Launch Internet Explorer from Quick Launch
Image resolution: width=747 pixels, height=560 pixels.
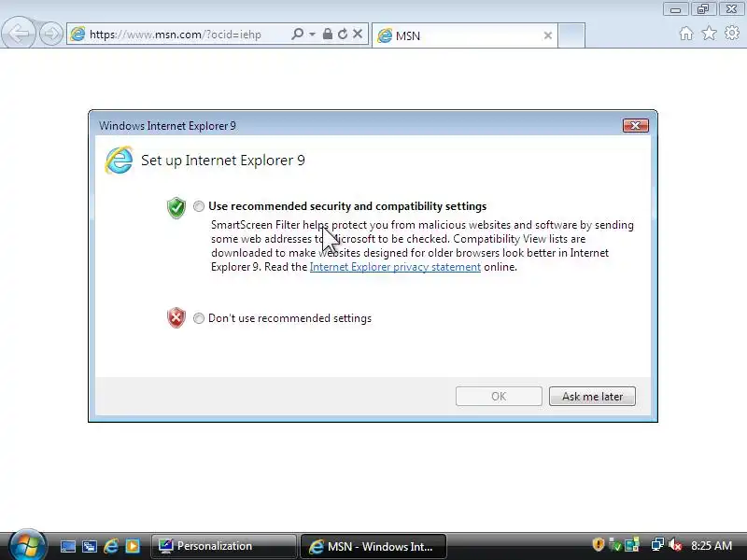(111, 546)
